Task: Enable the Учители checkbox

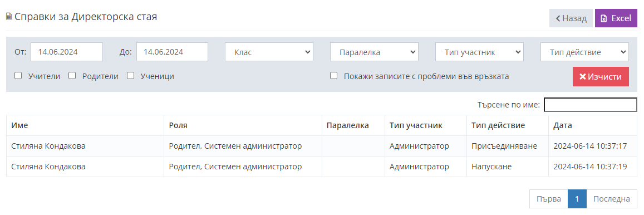Action: [x=18, y=76]
